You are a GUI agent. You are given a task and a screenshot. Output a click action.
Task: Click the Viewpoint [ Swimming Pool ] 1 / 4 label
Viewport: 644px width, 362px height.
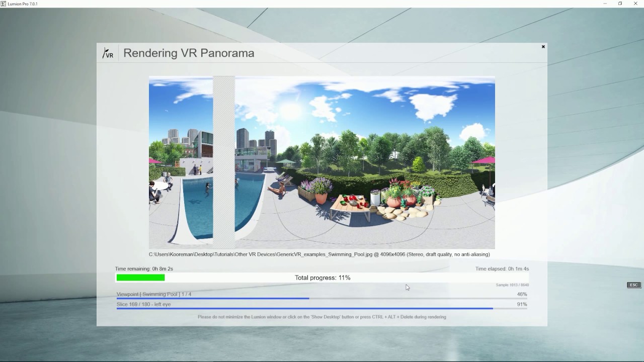(154, 294)
